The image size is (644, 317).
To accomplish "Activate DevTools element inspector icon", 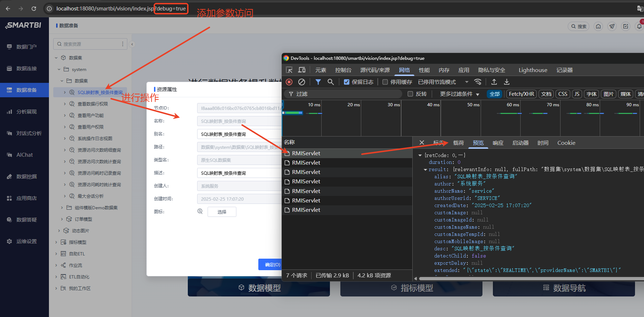I will pos(289,70).
